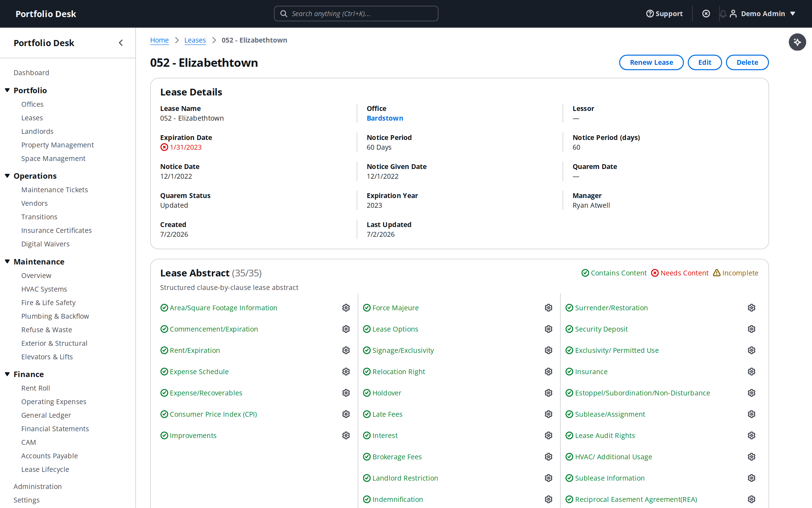
Task: Open settings gear for Consumer Price Index (CPI)
Action: pyautogui.click(x=346, y=414)
